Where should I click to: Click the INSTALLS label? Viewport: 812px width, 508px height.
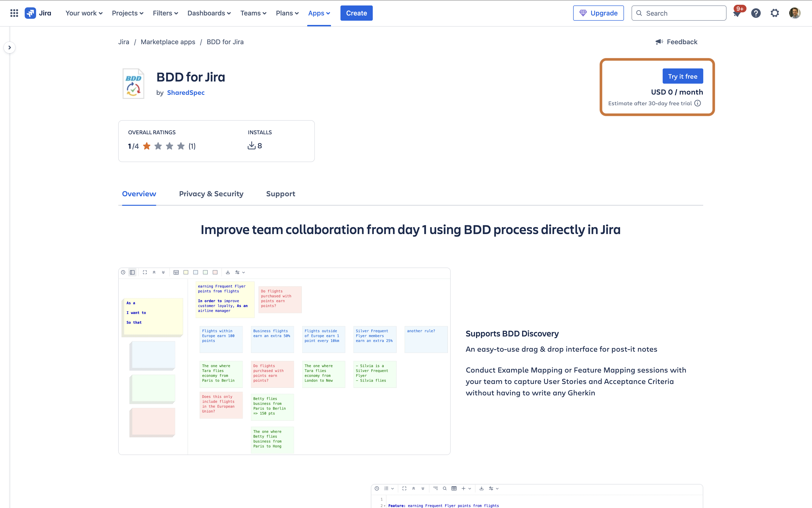260,132
